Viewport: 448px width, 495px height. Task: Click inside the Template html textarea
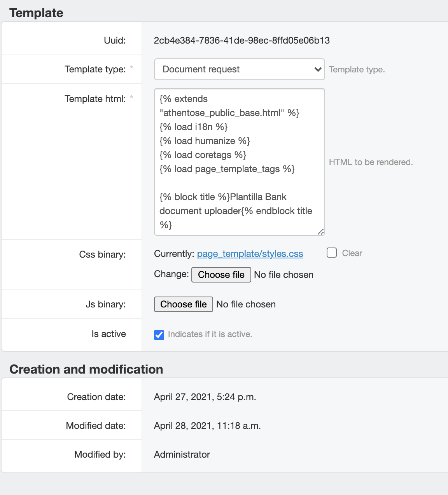coord(239,161)
